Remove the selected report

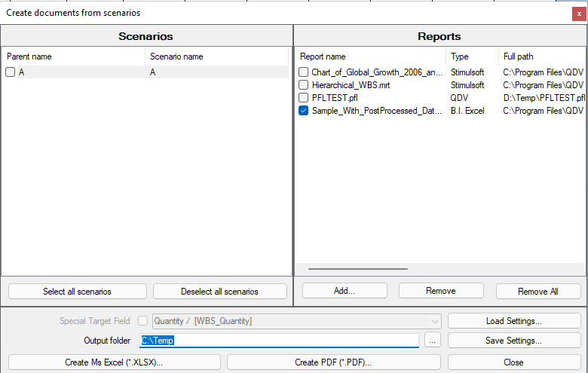coord(441,291)
